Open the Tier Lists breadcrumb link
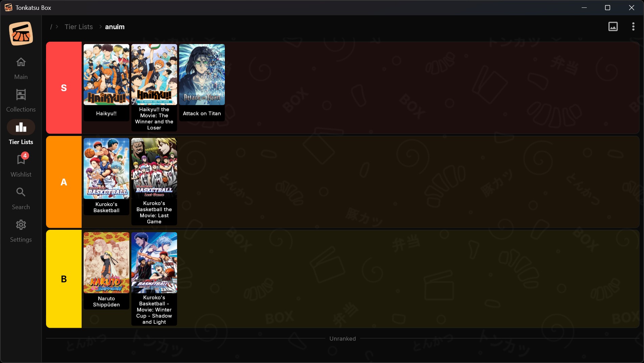 pos(79,27)
